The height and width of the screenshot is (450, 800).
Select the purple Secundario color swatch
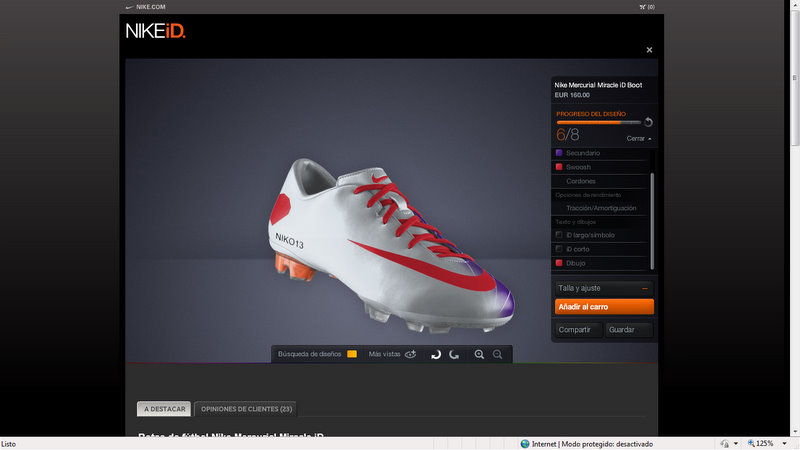point(559,153)
